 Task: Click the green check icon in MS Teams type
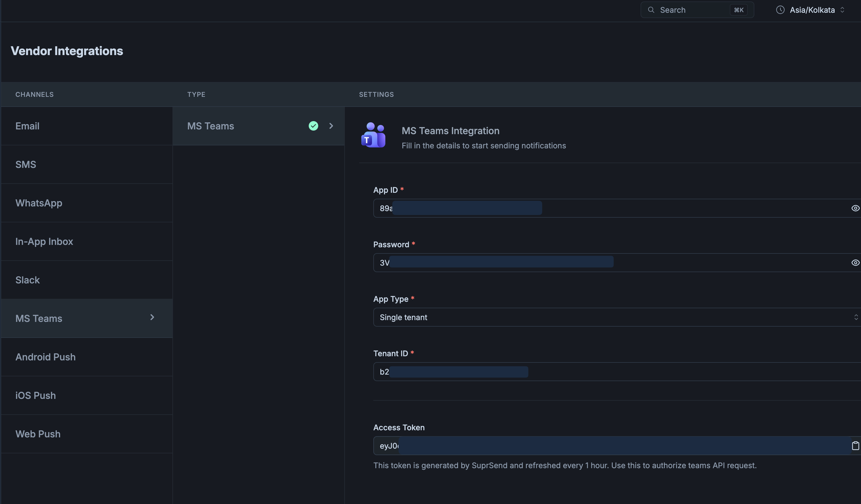coord(313,126)
